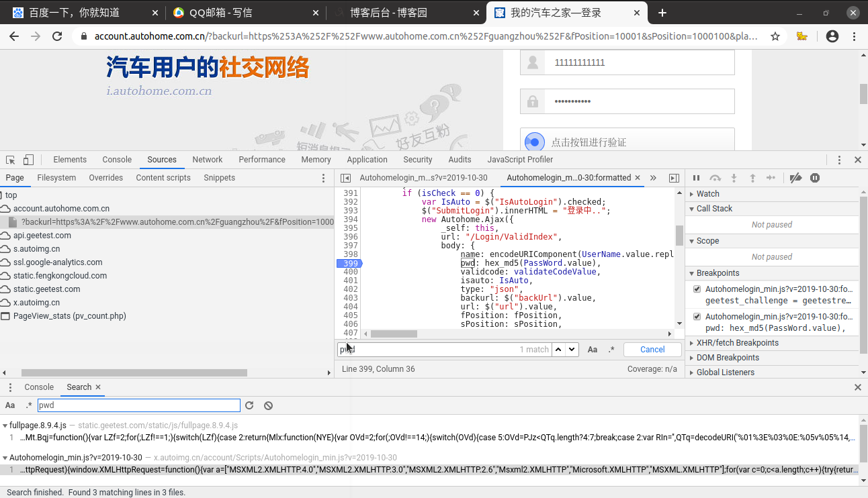Image resolution: width=868 pixels, height=498 pixels.
Task: Cancel the in-editor search
Action: coord(652,350)
